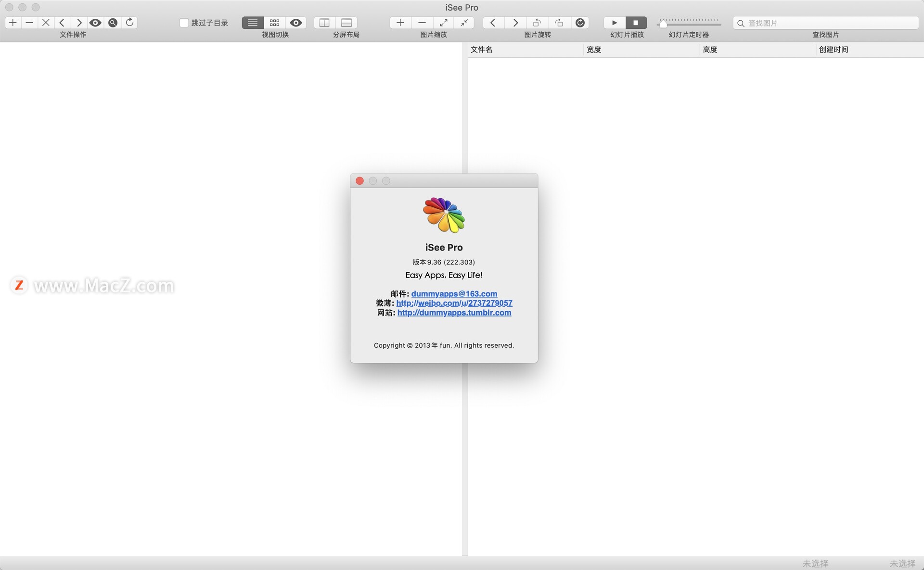Open the weibo.com link in About dialog
The width and height of the screenshot is (924, 570).
tap(454, 303)
